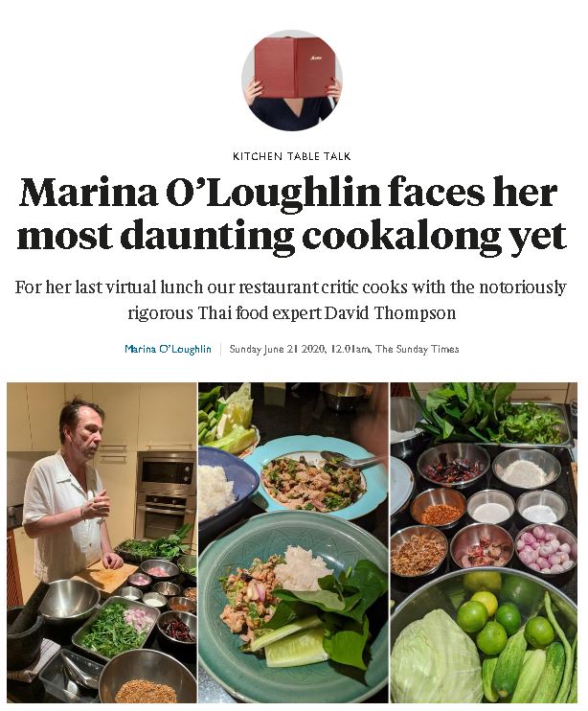Select The Sunday Times publication label
This screenshot has height=711, width=588.
click(x=418, y=349)
